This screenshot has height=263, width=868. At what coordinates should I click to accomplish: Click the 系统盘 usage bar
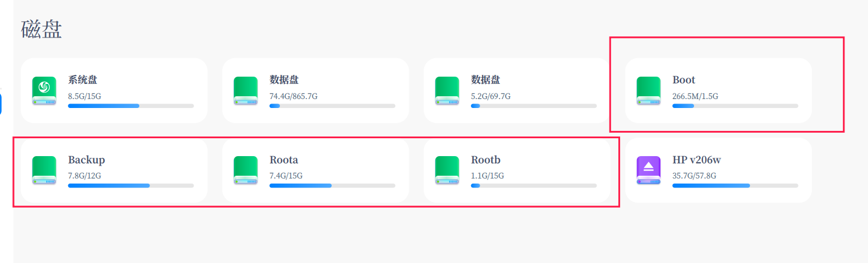pos(131,106)
